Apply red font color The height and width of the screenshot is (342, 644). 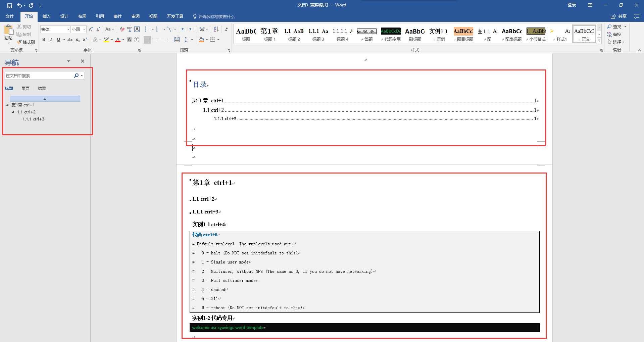tap(118, 40)
